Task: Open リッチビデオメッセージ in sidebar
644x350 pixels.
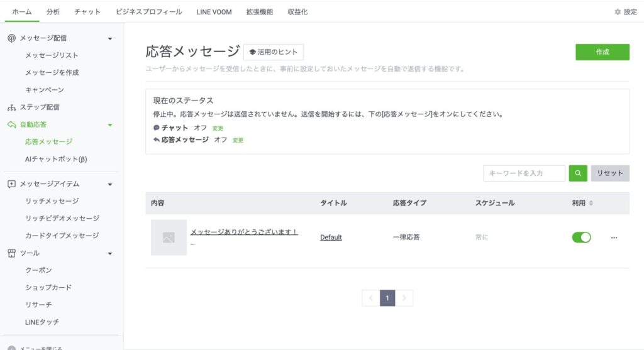Action: (x=62, y=218)
